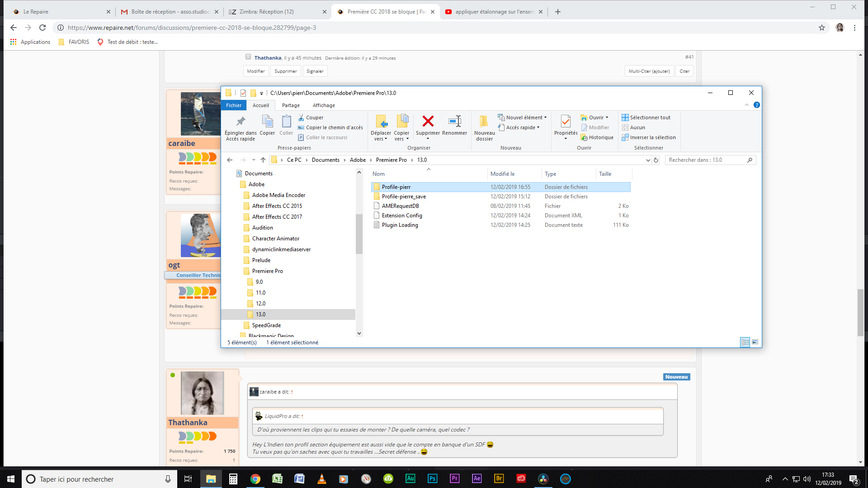Open the Déplacer vers dropdown
868x488 pixels.
[381, 136]
